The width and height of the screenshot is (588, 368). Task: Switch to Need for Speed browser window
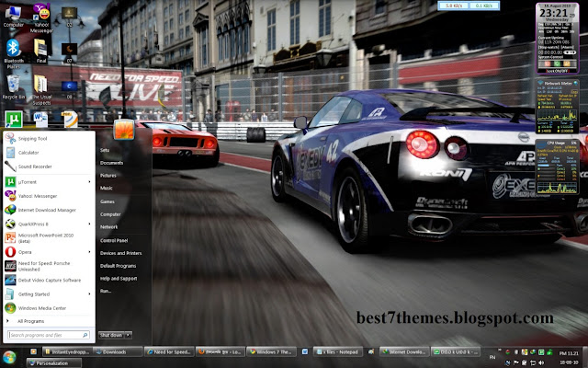[x=169, y=351]
